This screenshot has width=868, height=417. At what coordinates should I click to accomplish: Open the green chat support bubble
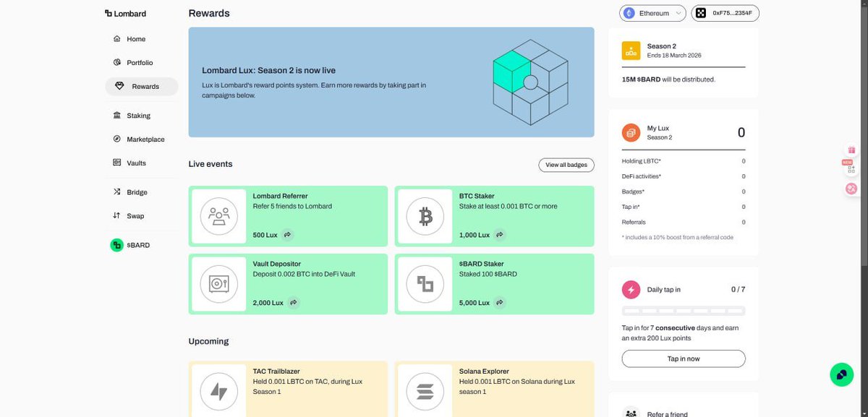pyautogui.click(x=841, y=374)
